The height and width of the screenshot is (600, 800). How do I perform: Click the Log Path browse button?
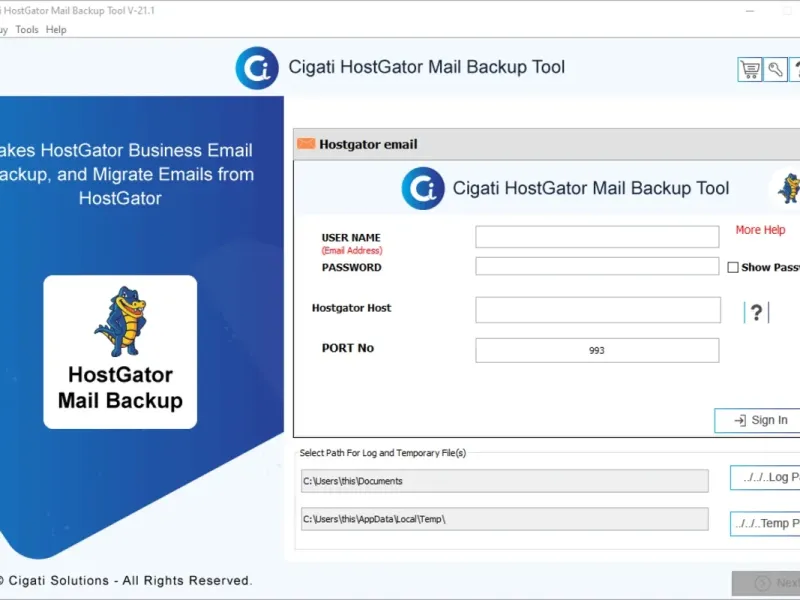pyautogui.click(x=765, y=478)
